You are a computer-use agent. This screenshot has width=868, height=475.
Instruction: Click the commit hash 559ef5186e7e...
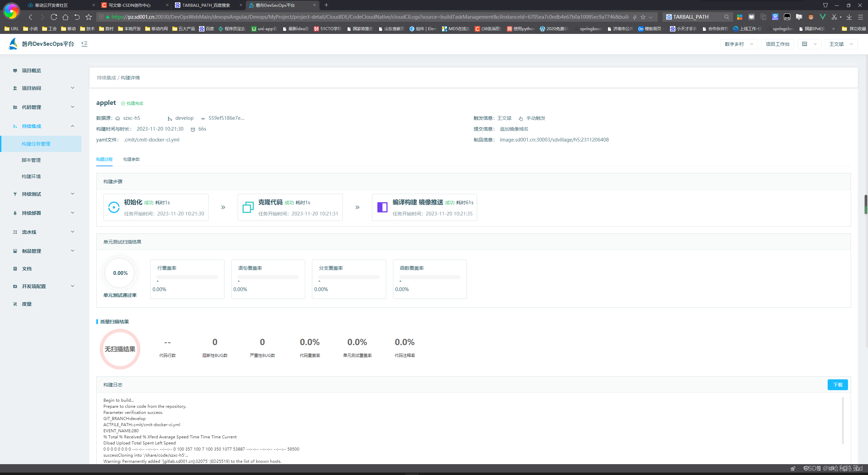[226, 118]
